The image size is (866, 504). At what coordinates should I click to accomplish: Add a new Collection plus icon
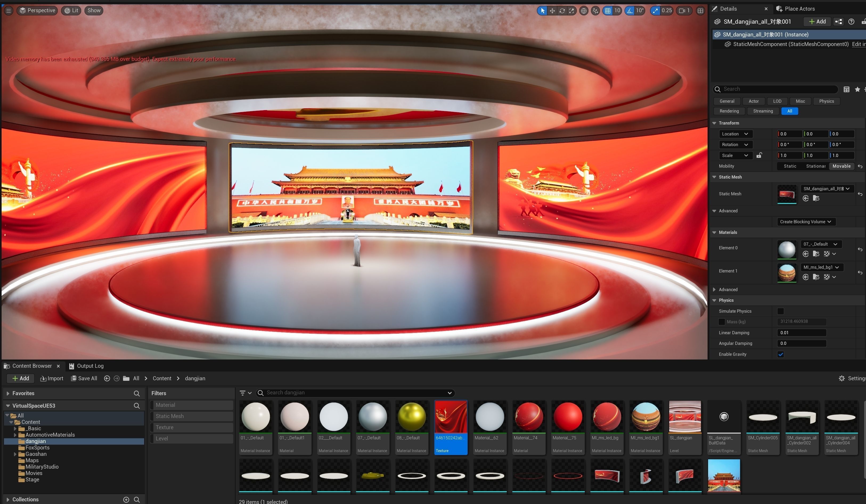[x=126, y=499]
